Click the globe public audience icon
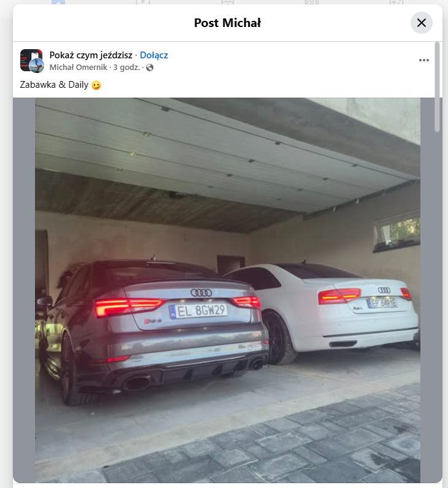 pos(150,68)
